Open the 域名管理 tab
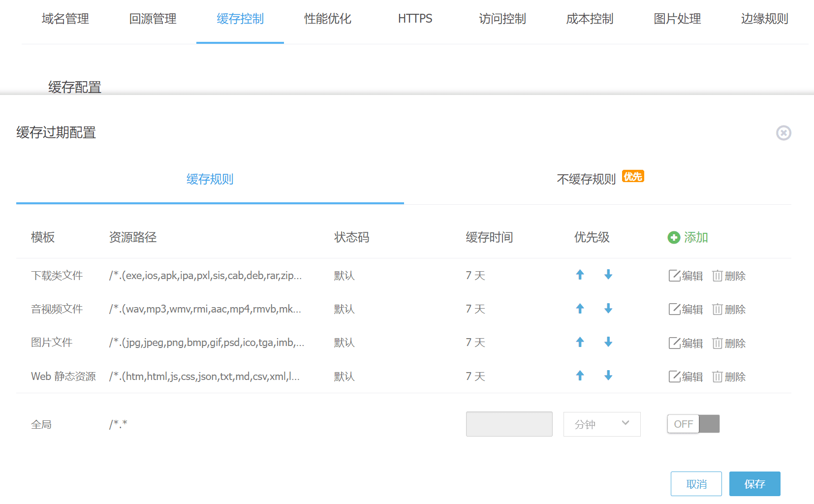 [65, 19]
